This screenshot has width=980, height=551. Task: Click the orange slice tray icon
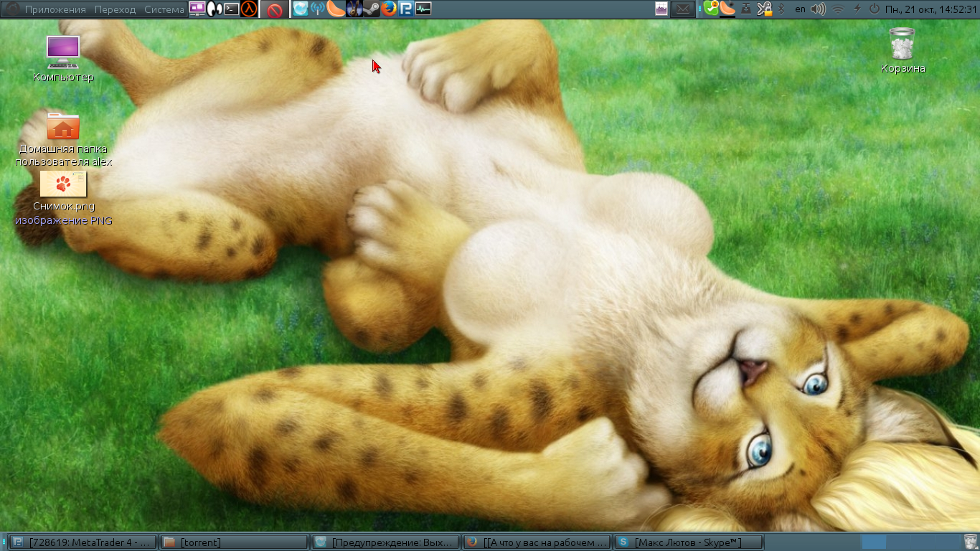(x=728, y=9)
